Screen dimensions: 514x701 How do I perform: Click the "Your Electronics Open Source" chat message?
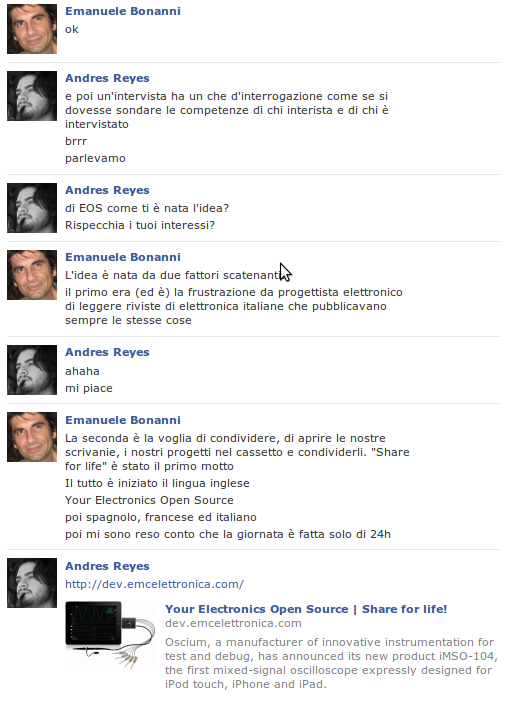149,500
